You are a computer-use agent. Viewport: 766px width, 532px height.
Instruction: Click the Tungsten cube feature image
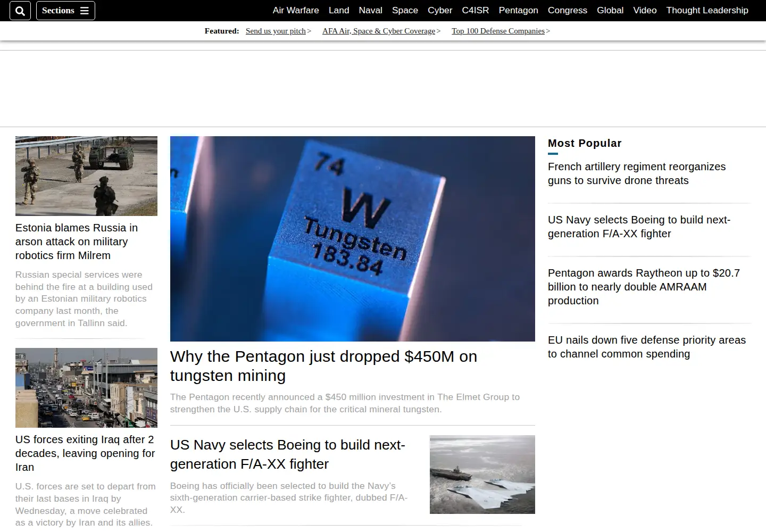click(x=353, y=239)
